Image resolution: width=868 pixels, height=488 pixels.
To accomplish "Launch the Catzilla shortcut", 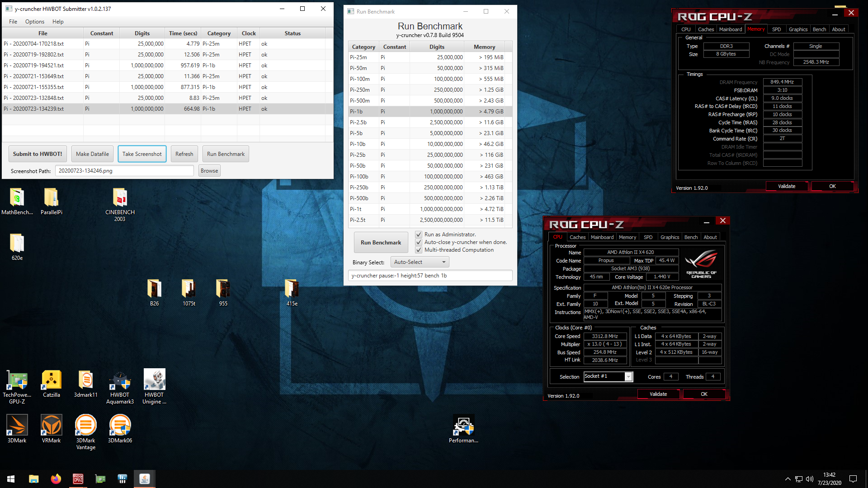I will point(52,384).
